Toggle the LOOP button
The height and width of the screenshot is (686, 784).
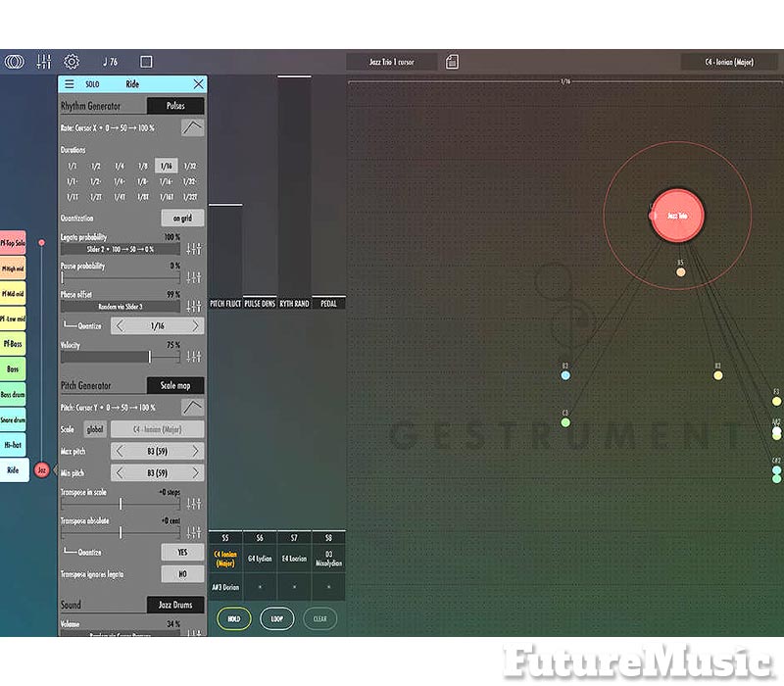coord(277,618)
